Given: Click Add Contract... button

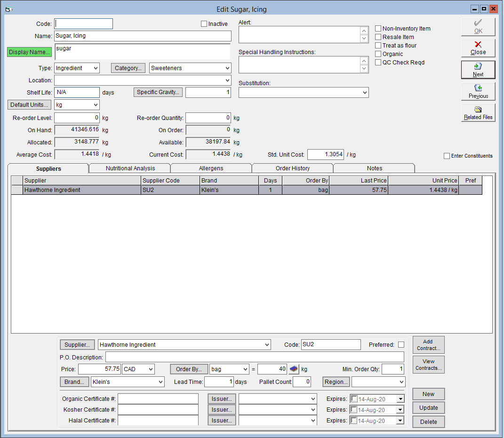Looking at the screenshot, I should [428, 345].
